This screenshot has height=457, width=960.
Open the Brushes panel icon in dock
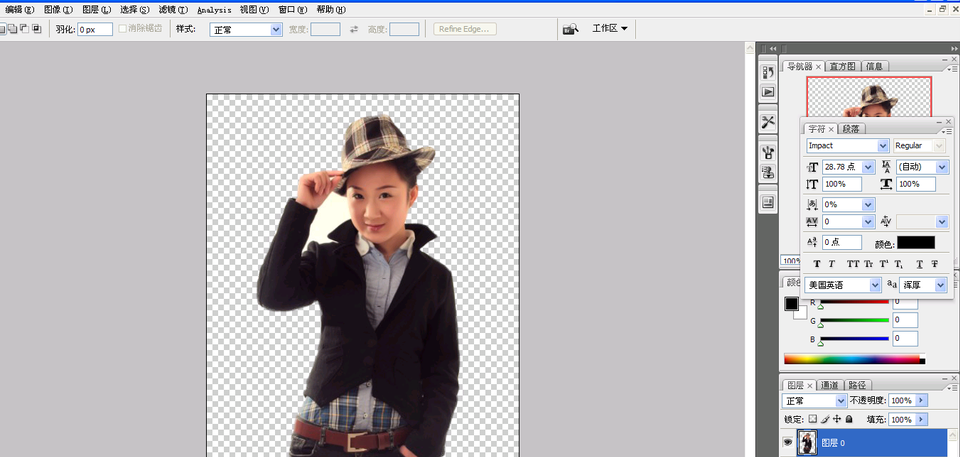768,152
